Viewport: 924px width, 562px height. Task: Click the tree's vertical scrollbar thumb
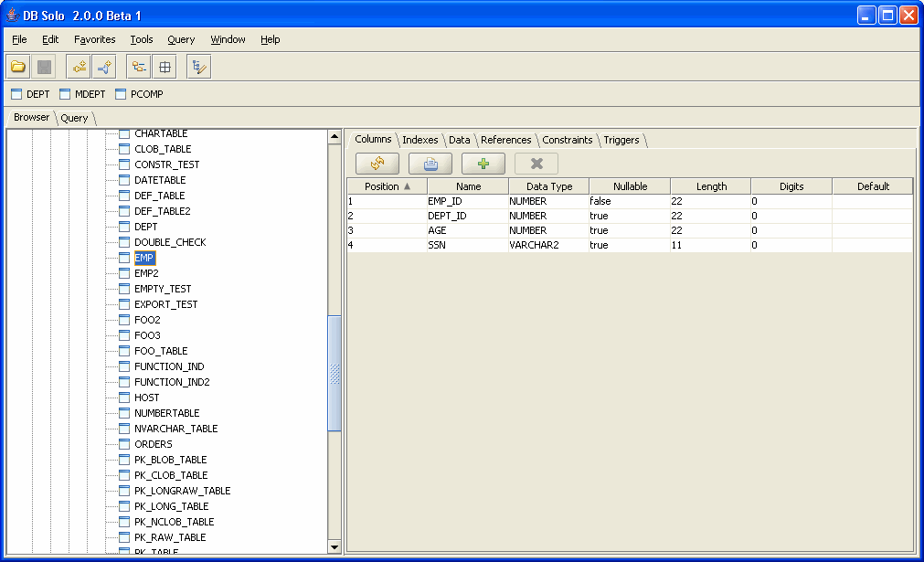[335, 374]
